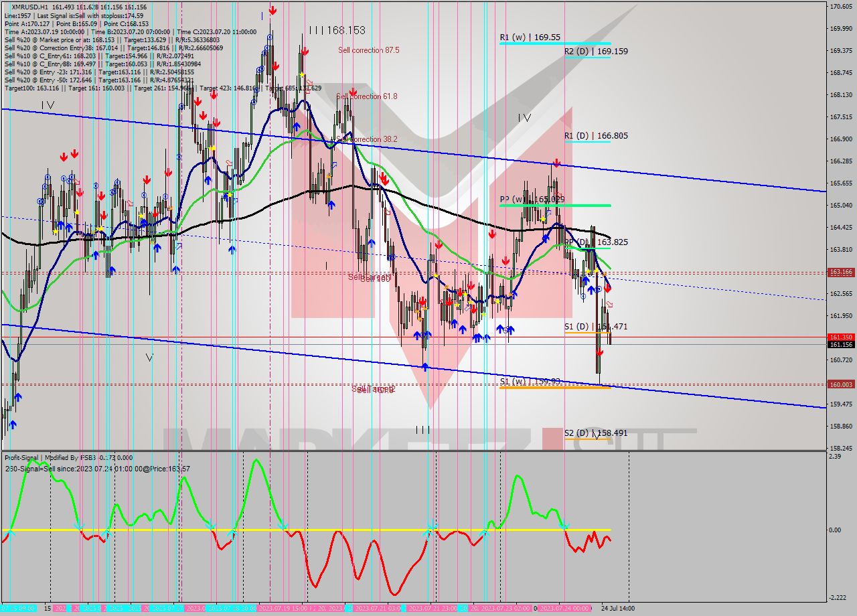Click the red arrow on the weekly R1 line
The width and height of the screenshot is (857, 616).
pyautogui.click(x=556, y=163)
